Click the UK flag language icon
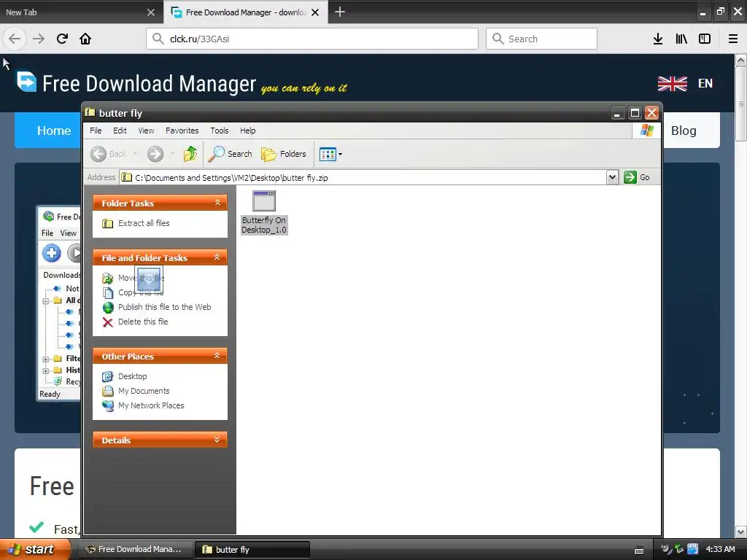 tap(672, 83)
